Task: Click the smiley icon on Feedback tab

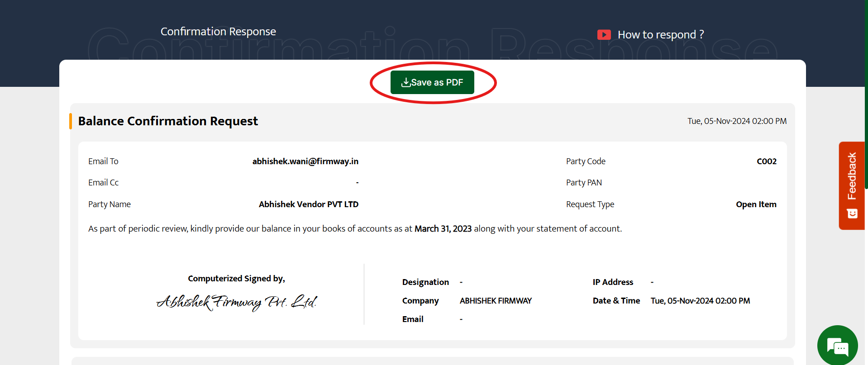Action: tap(852, 213)
